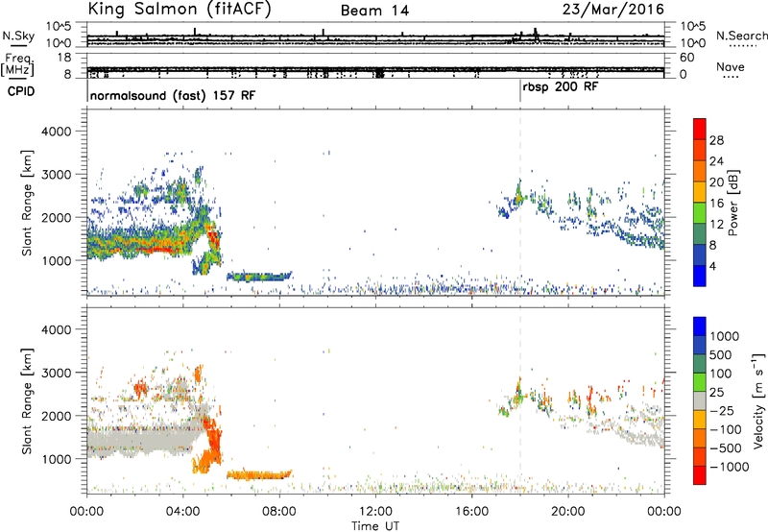
Task: Select the "rbsp 200 RF" CPID entry
Action: pos(561,87)
